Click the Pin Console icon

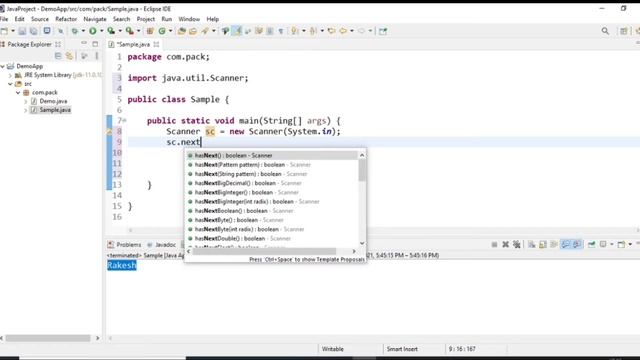click(591, 244)
